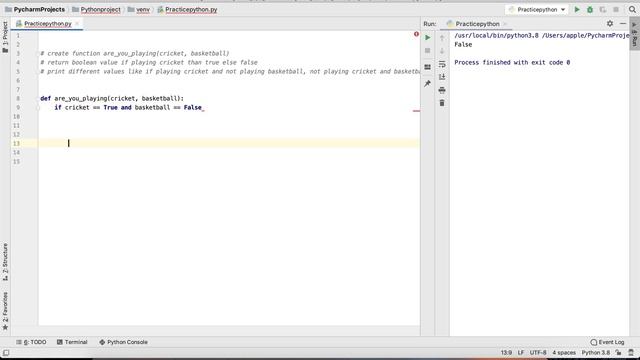Fold the comment block at line 3
Screen dimensions: 640x360
(38, 53)
